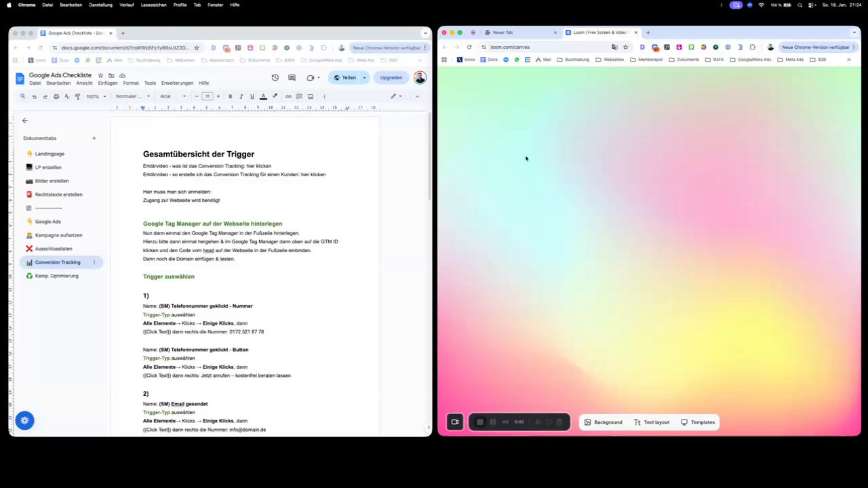Open version history clock icon

click(x=275, y=78)
